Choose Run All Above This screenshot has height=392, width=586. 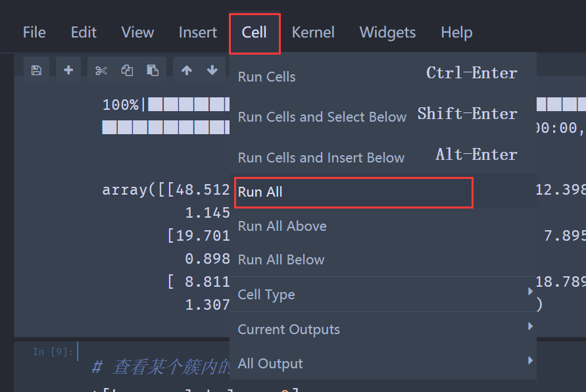pos(383,226)
